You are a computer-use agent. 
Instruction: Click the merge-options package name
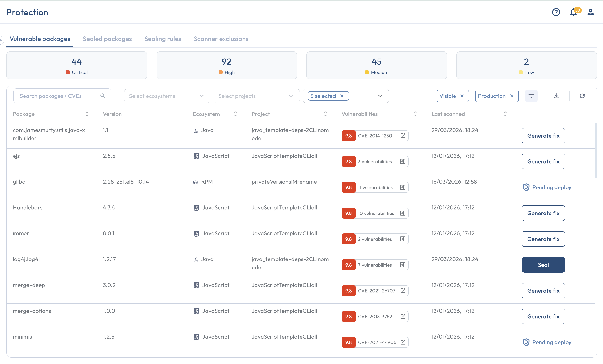(32, 311)
